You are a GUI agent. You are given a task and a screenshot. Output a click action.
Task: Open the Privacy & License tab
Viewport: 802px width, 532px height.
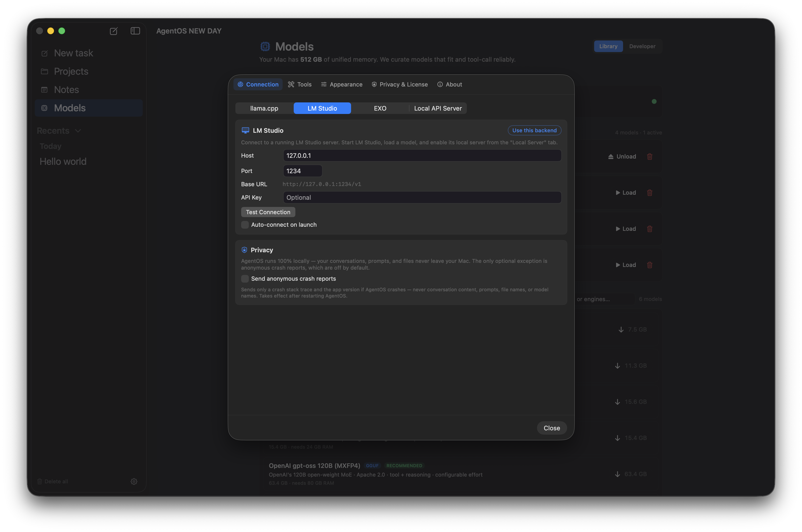pos(400,85)
